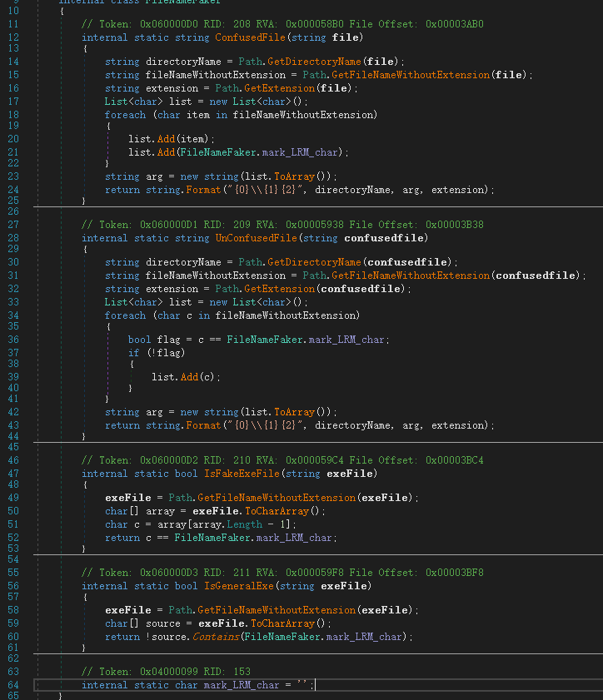Click the Token 0x060000D0 comment on line 11

(x=282, y=24)
